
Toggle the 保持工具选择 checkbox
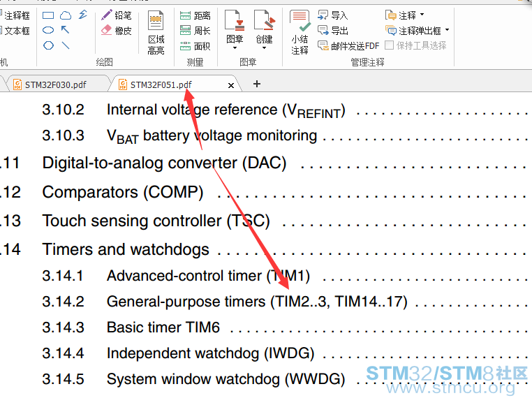point(389,45)
